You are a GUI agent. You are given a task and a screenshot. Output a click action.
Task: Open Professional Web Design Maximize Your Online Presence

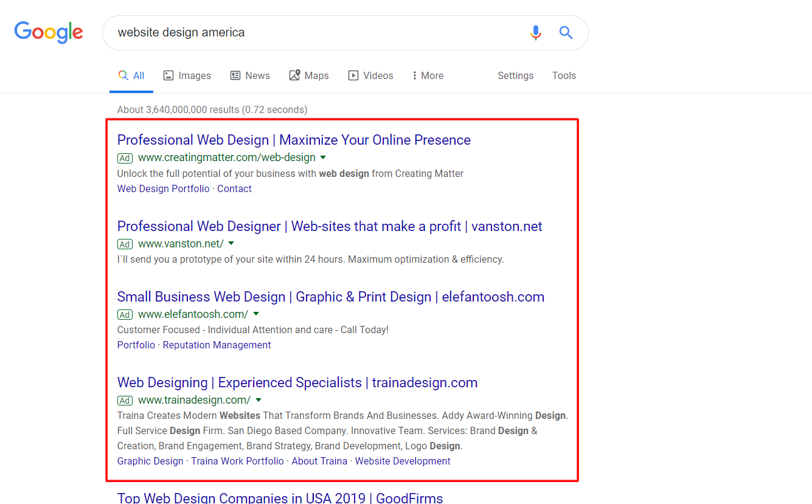click(294, 140)
